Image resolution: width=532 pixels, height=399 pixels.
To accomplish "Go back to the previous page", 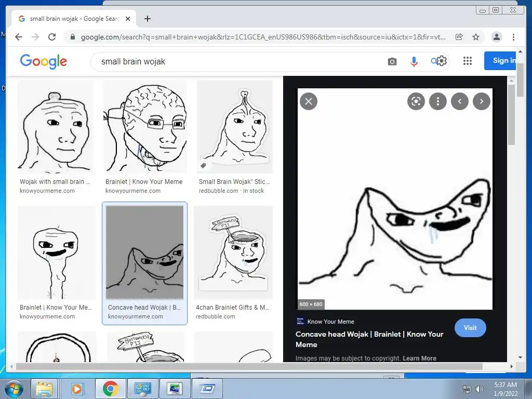I will [19, 37].
